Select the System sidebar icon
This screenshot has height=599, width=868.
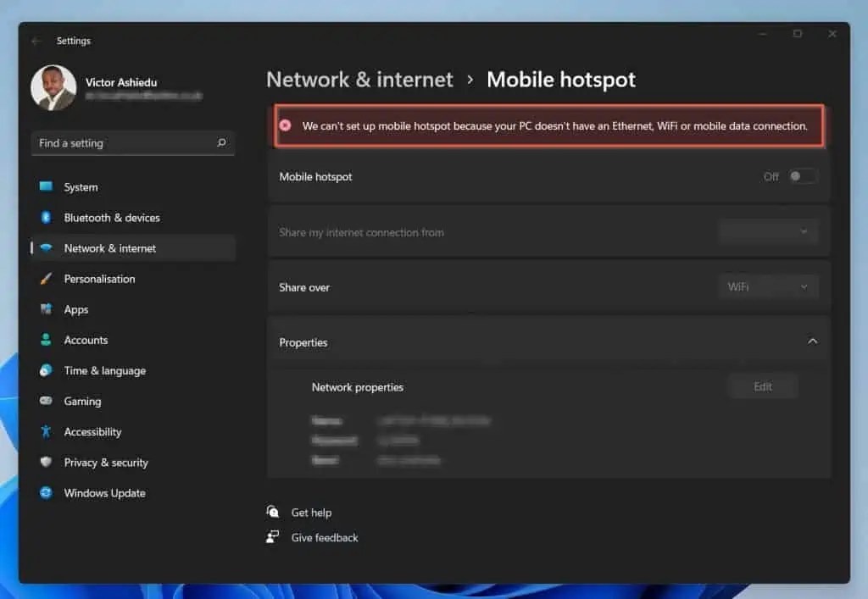point(47,187)
